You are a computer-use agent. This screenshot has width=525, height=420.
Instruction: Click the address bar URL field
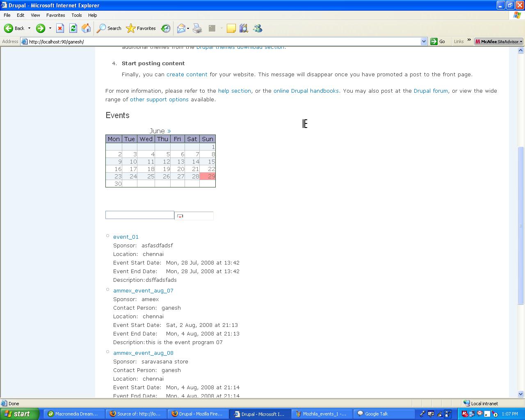click(224, 41)
